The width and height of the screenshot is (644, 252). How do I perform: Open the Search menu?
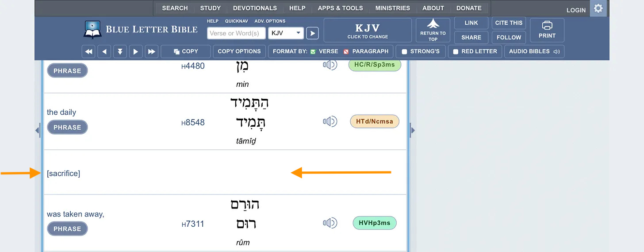pyautogui.click(x=175, y=8)
